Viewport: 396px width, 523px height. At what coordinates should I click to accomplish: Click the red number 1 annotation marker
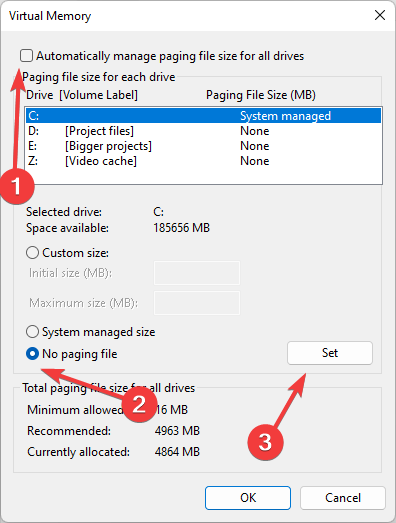click(x=17, y=186)
